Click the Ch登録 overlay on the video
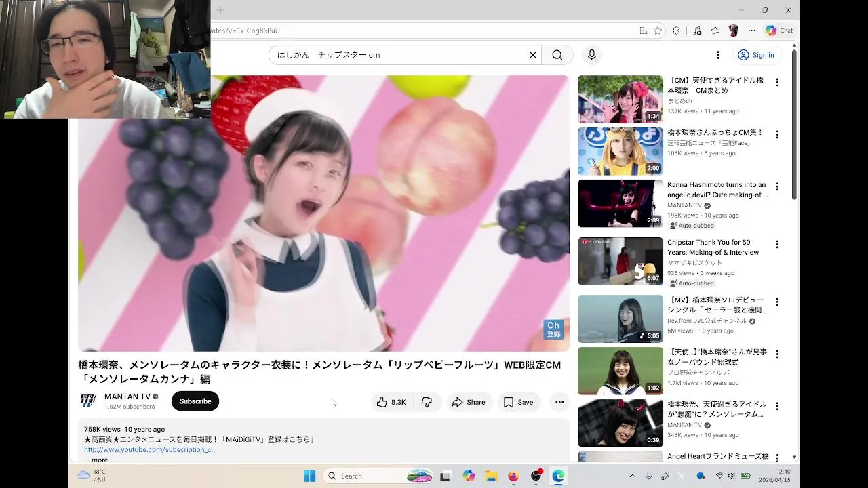Image resolution: width=868 pixels, height=488 pixels. click(x=553, y=329)
